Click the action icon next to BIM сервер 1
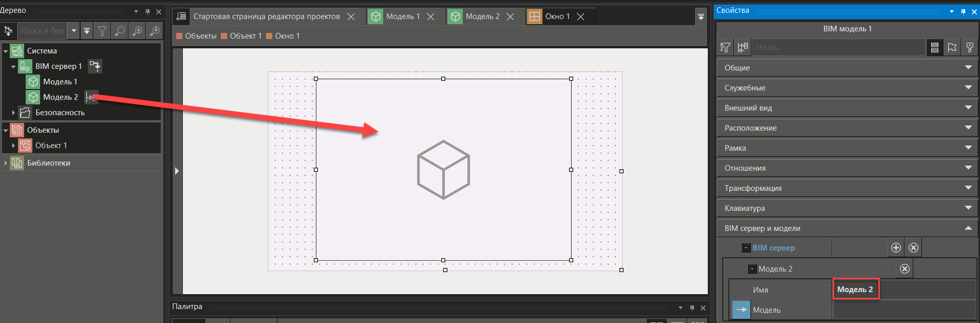Viewport: 980px width, 323px height. point(95,66)
